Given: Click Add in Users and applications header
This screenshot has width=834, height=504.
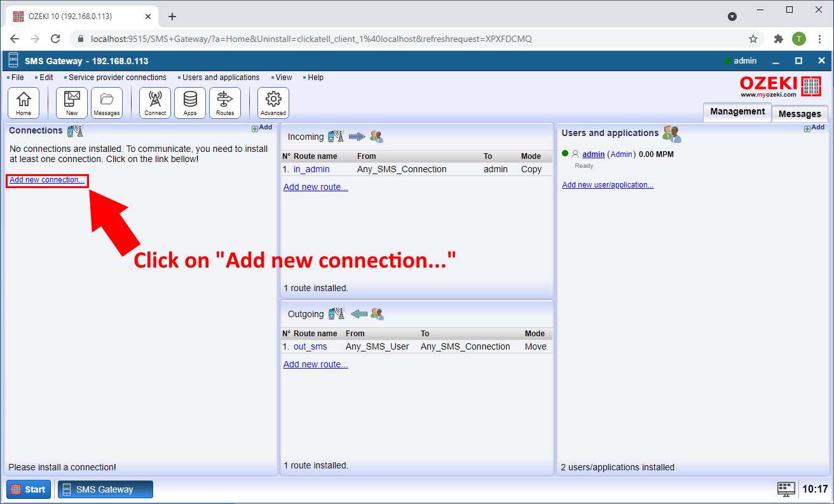Looking at the screenshot, I should click(814, 128).
